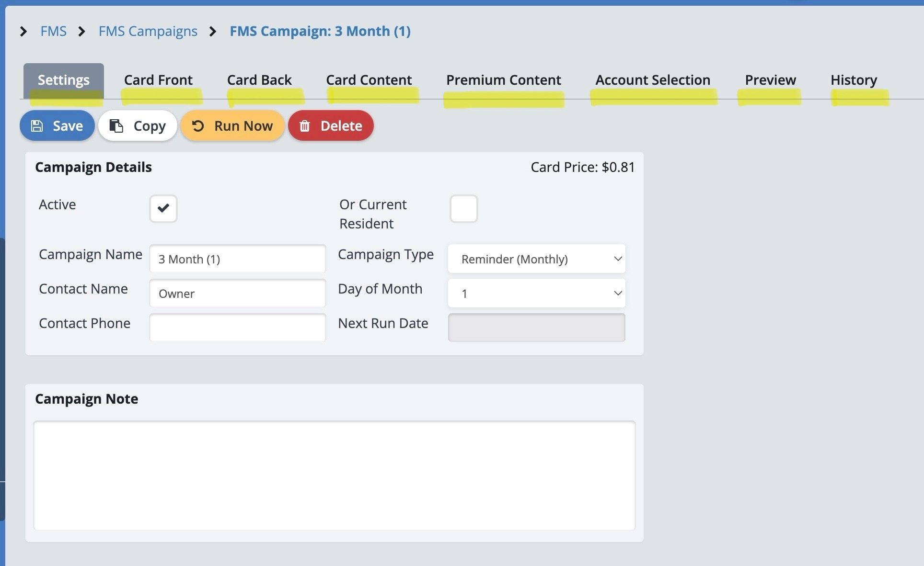Click the floppy disk Save icon

click(37, 126)
